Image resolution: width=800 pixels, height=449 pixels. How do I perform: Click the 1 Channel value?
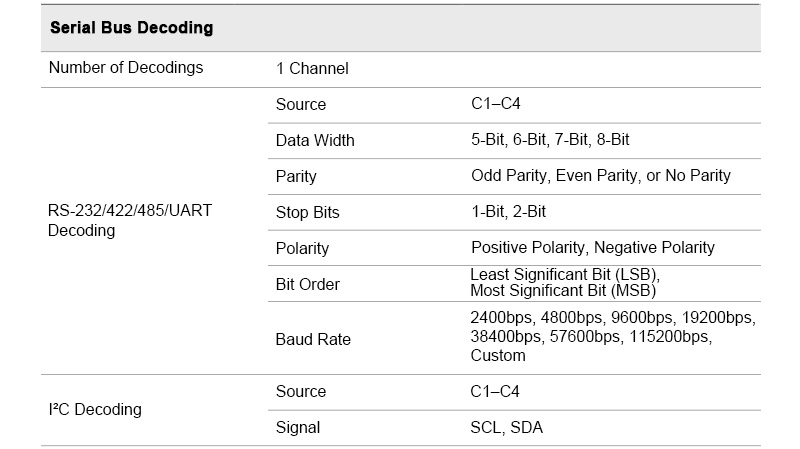pos(312,69)
